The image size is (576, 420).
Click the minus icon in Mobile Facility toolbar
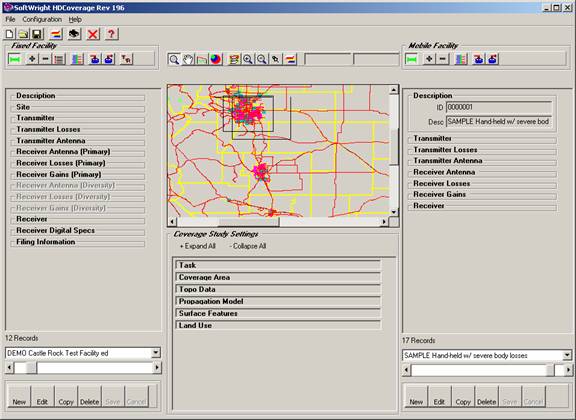(x=443, y=59)
